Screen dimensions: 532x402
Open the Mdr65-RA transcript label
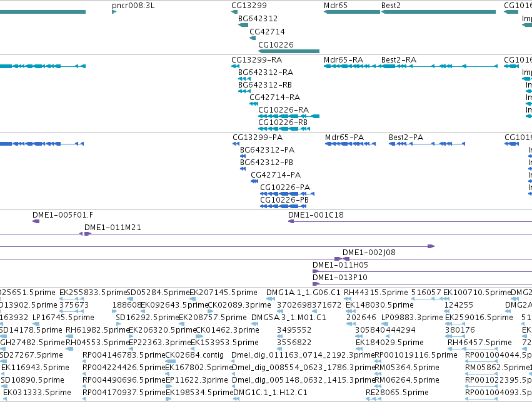coord(343,60)
